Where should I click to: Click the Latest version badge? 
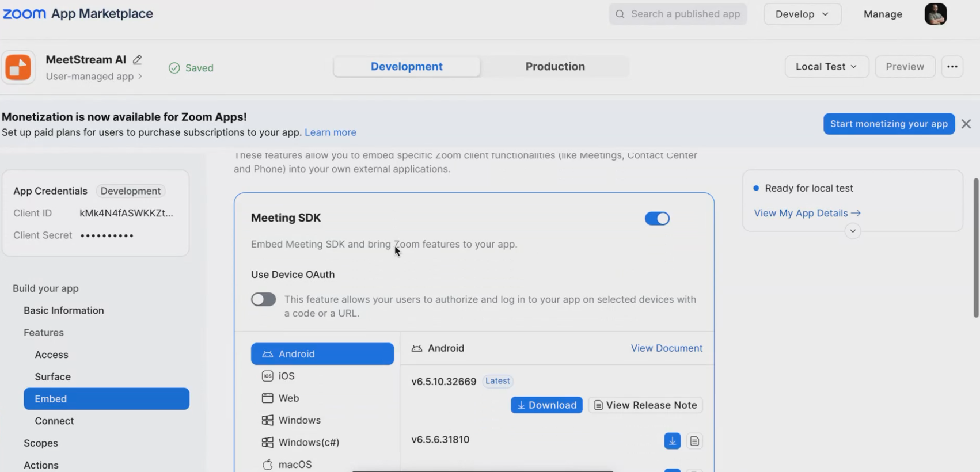point(497,381)
